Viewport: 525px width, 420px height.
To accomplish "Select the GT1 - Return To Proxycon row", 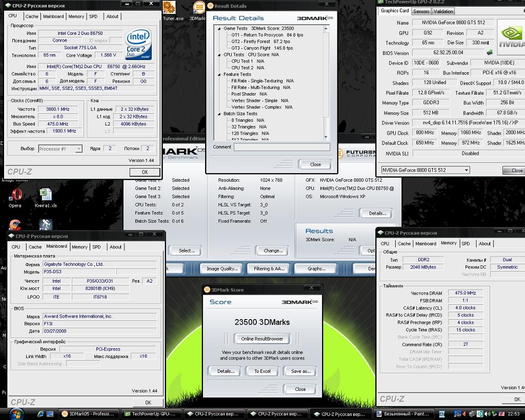I will coord(267,35).
